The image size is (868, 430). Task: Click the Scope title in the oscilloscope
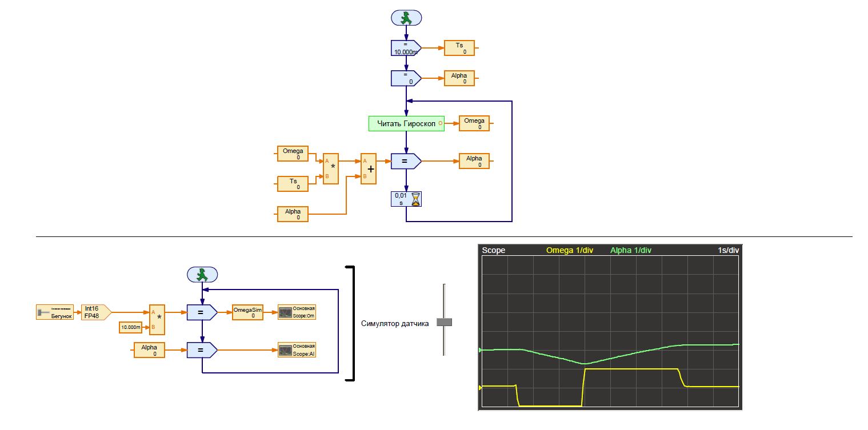click(493, 250)
